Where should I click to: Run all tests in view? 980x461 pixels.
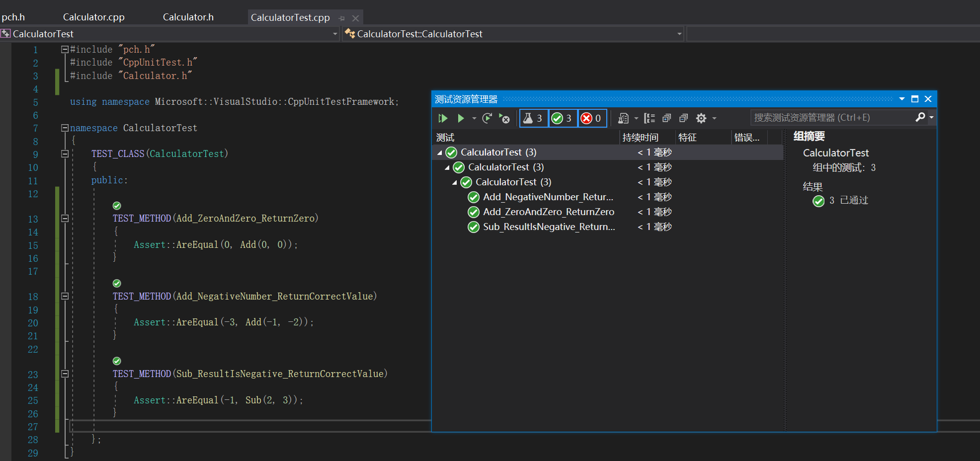443,118
